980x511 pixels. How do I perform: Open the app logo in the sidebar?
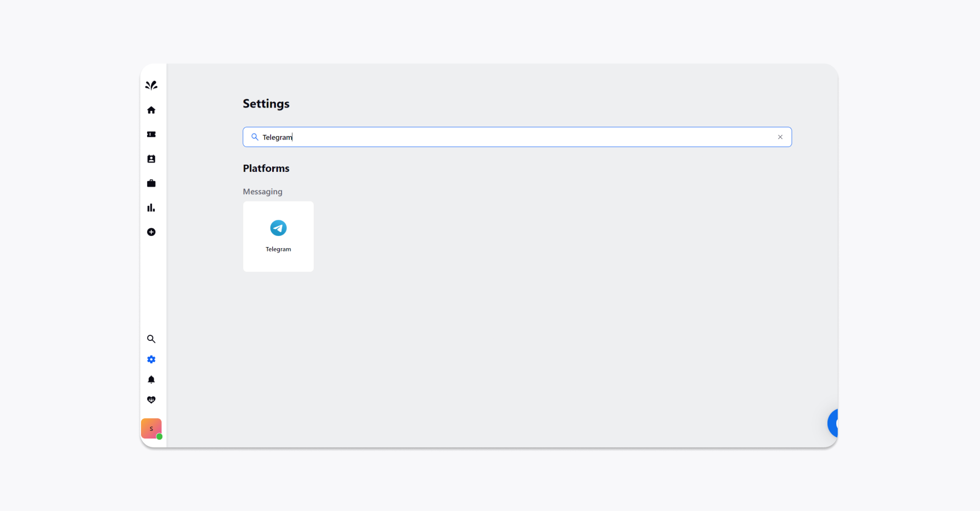tap(151, 85)
